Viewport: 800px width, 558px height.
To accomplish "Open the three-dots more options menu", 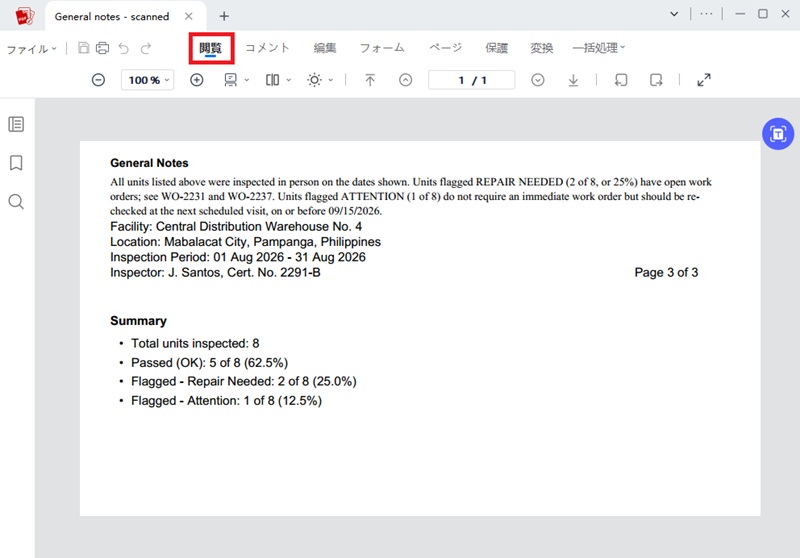I will pyautogui.click(x=706, y=14).
